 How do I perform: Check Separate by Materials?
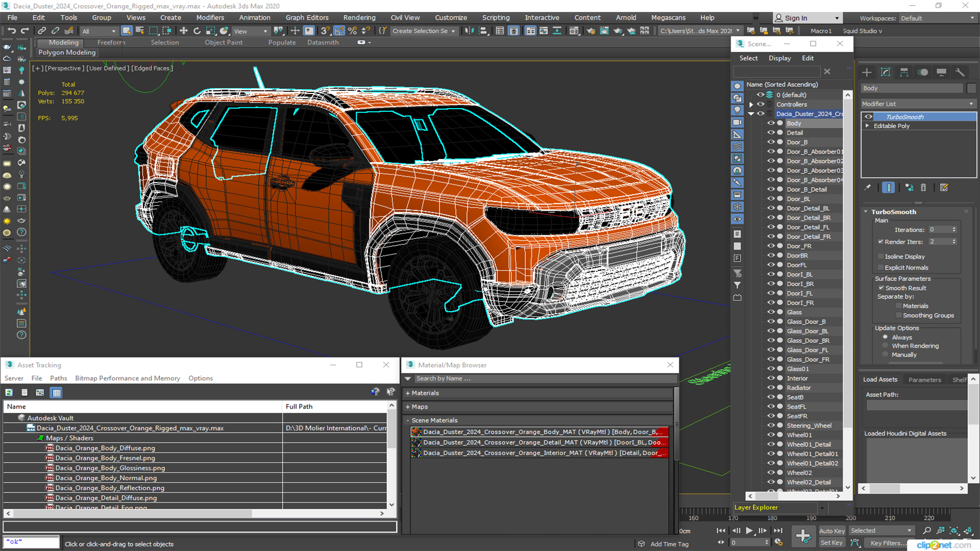coord(899,306)
